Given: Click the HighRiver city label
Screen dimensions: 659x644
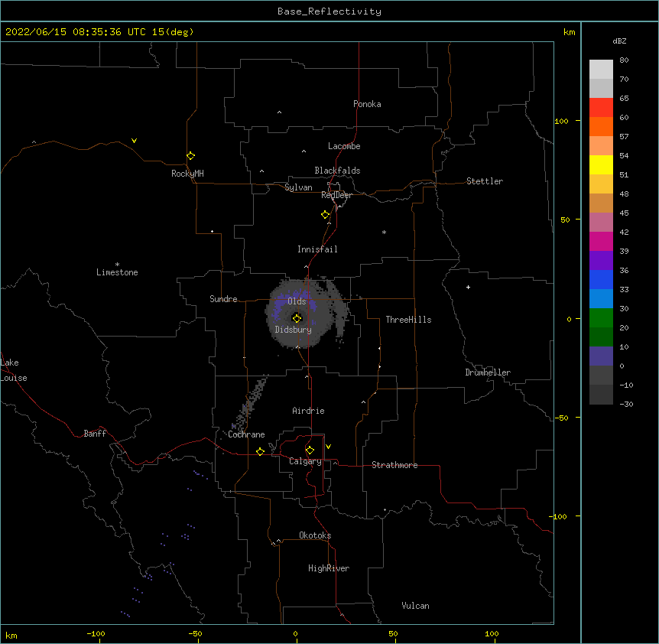Looking at the screenshot, I should click(x=329, y=568).
